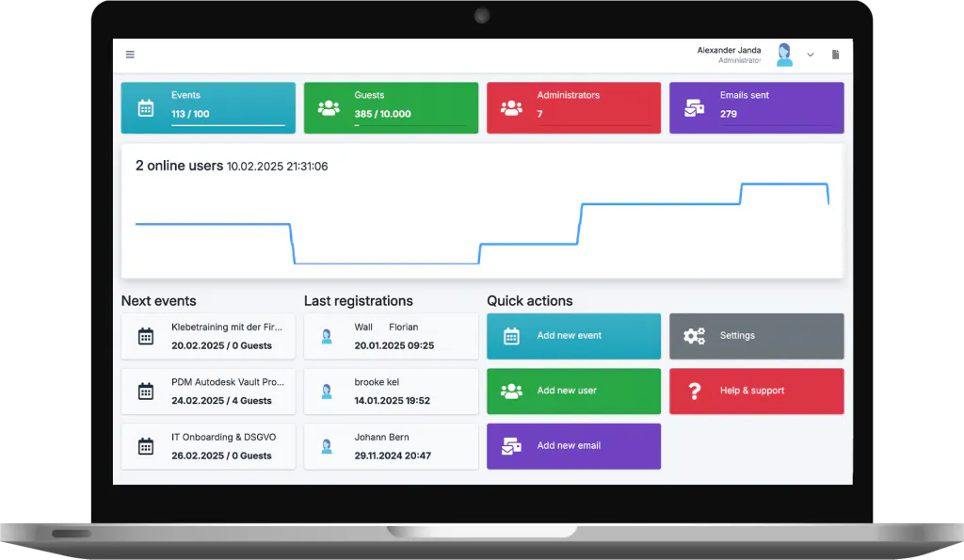Screen dimensions: 964x560
Task: Open Wall Florian registration
Action: click(x=391, y=336)
